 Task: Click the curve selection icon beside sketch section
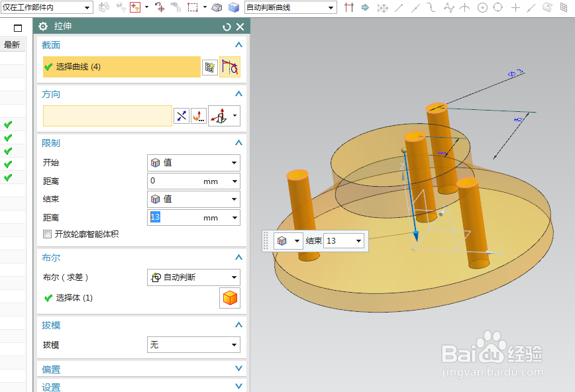click(x=230, y=67)
